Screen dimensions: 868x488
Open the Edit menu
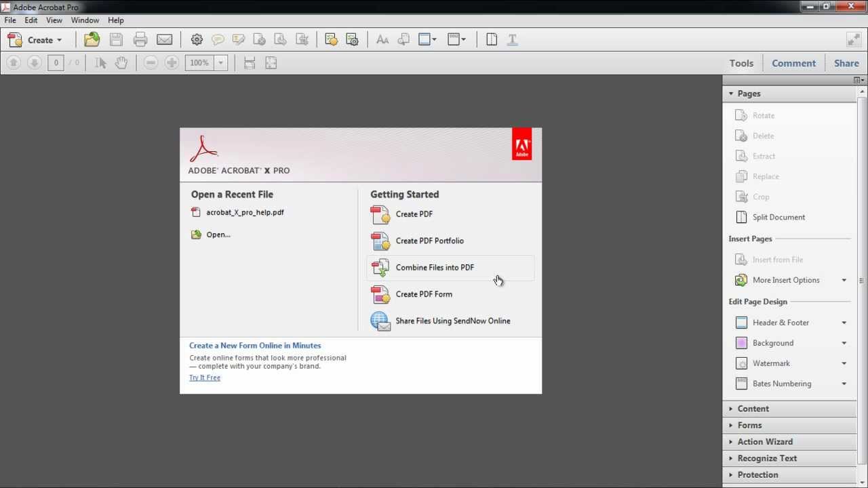[31, 20]
